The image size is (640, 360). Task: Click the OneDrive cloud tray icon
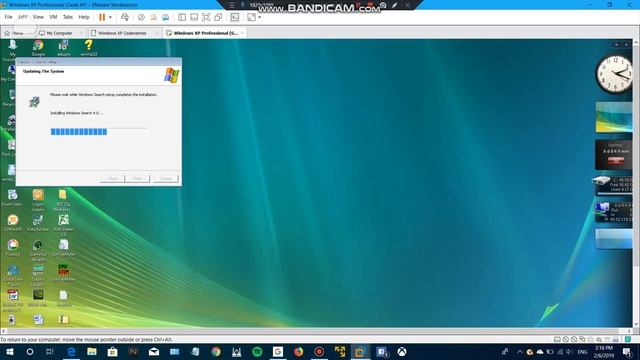[540, 351]
